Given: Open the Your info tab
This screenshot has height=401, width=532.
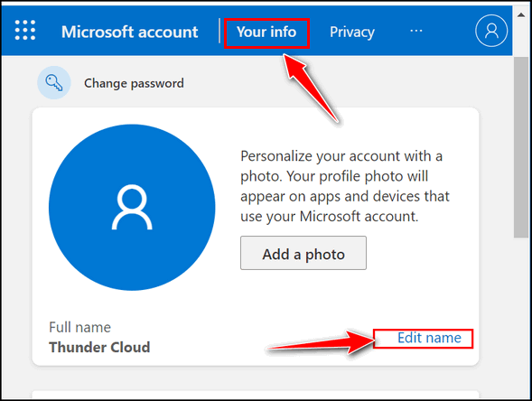Looking at the screenshot, I should pos(266,32).
